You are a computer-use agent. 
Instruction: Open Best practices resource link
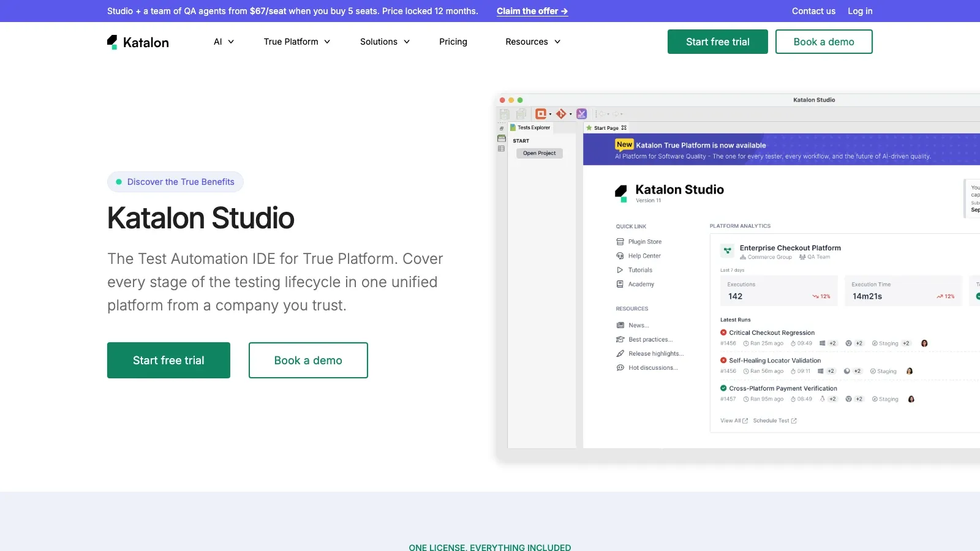pyautogui.click(x=644, y=339)
